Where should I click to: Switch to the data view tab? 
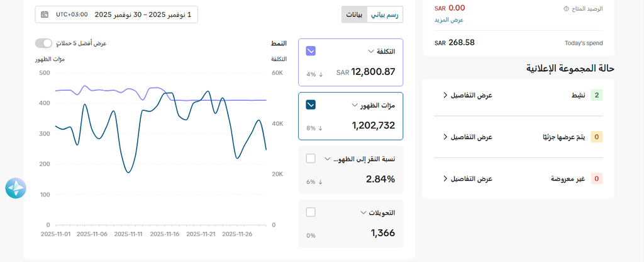point(355,14)
